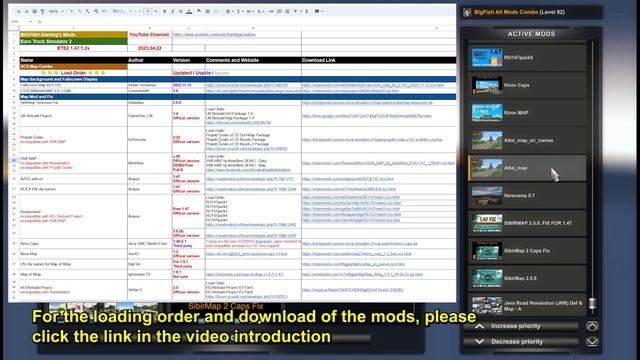640x360 pixels.
Task: Click the Create filter icon
Action: tap(296, 11)
